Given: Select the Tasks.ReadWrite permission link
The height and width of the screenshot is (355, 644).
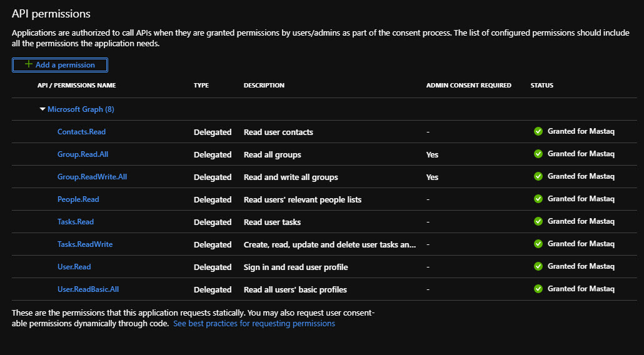Looking at the screenshot, I should 85,244.
